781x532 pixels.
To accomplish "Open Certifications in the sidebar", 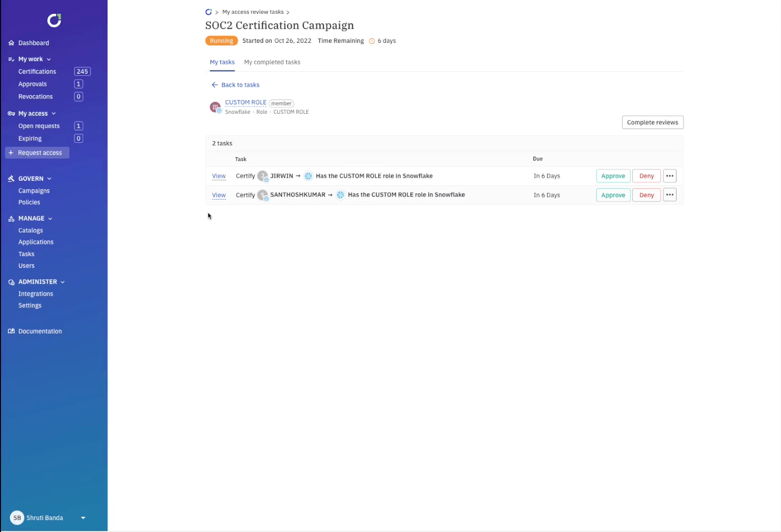I will 37,71.
